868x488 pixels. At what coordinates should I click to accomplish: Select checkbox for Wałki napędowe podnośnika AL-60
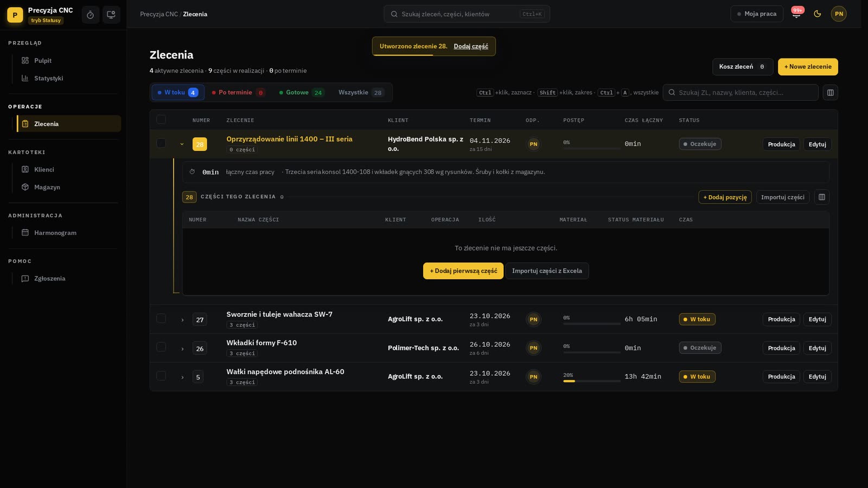[x=161, y=375]
